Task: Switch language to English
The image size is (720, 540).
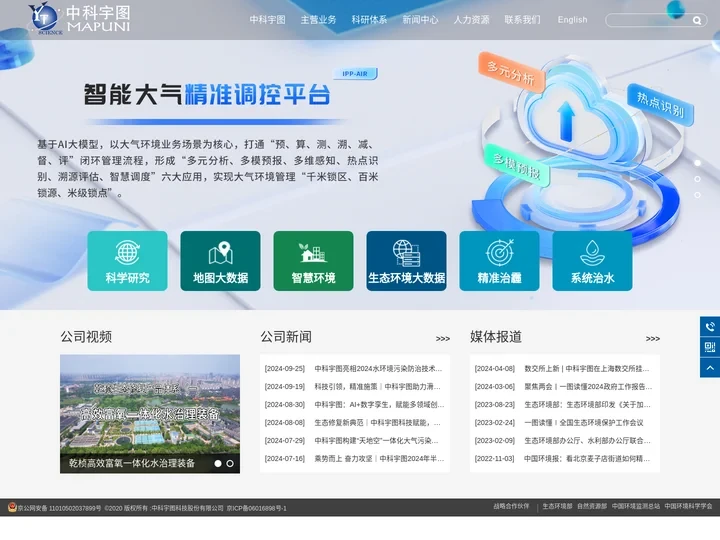Action: tap(573, 20)
